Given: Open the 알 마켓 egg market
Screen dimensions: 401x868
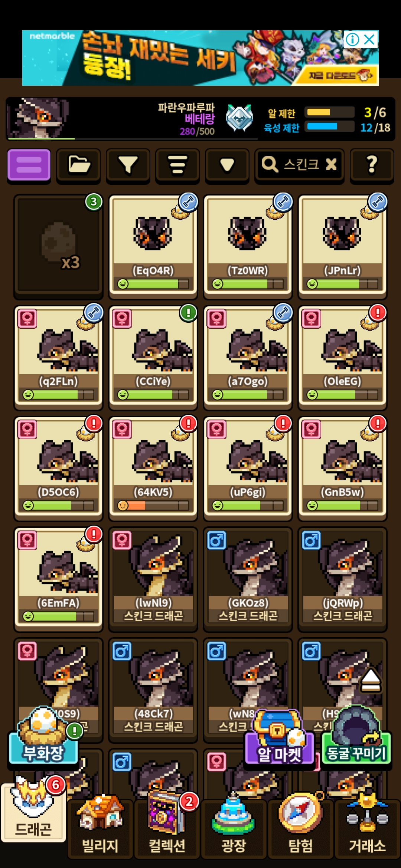Looking at the screenshot, I should 280,738.
